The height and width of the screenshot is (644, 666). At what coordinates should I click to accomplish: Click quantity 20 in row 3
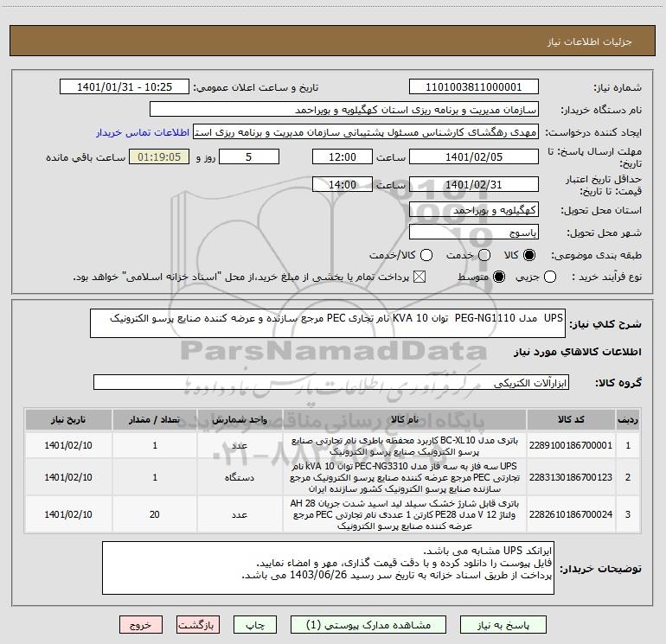(155, 514)
